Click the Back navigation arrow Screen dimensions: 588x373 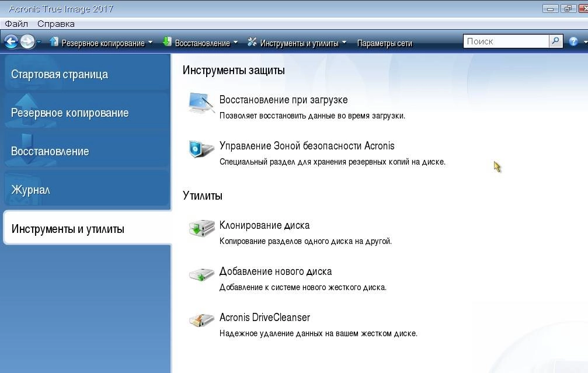pyautogui.click(x=11, y=41)
